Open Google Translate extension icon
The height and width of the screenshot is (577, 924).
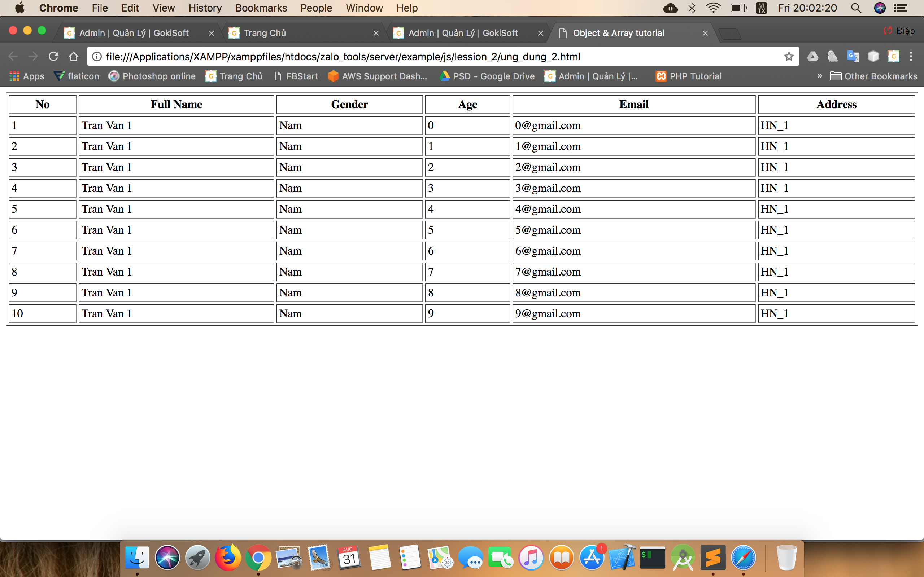[853, 57]
